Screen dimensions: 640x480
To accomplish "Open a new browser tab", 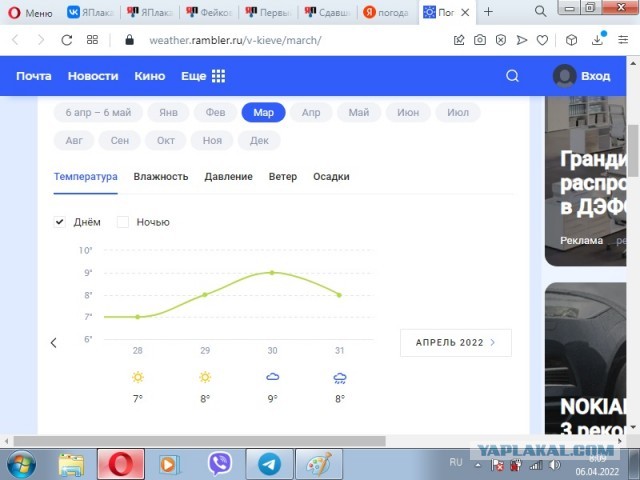I will (x=488, y=12).
